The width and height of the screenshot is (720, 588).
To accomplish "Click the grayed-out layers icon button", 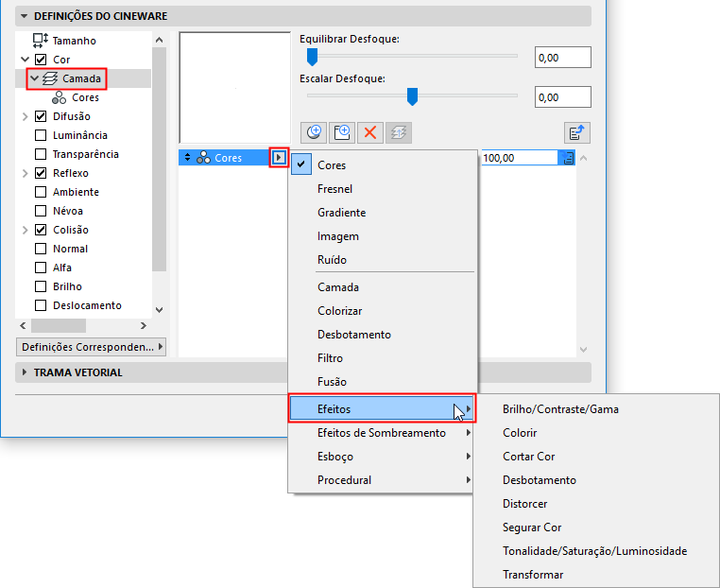I will coord(399,133).
